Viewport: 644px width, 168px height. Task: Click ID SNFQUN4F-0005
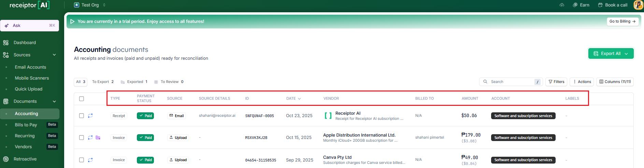click(x=259, y=116)
